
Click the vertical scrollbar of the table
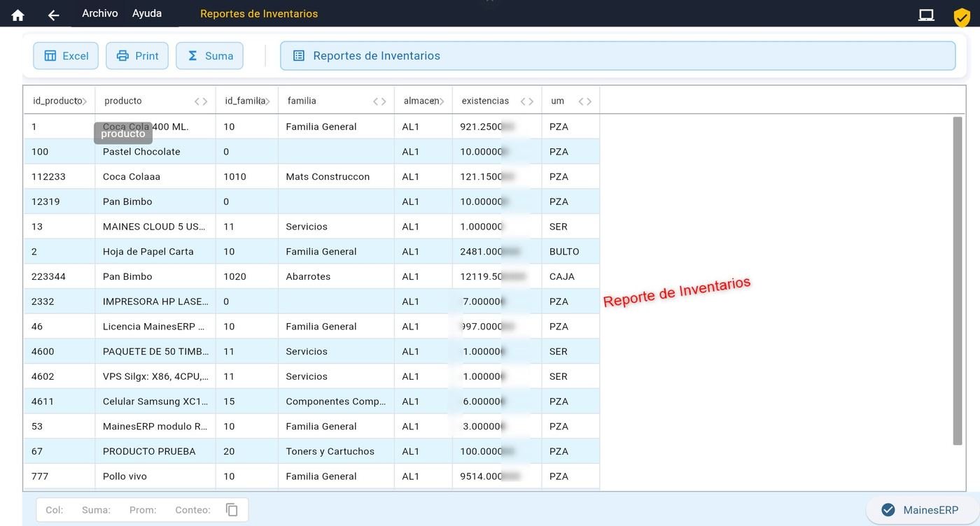tap(958, 280)
